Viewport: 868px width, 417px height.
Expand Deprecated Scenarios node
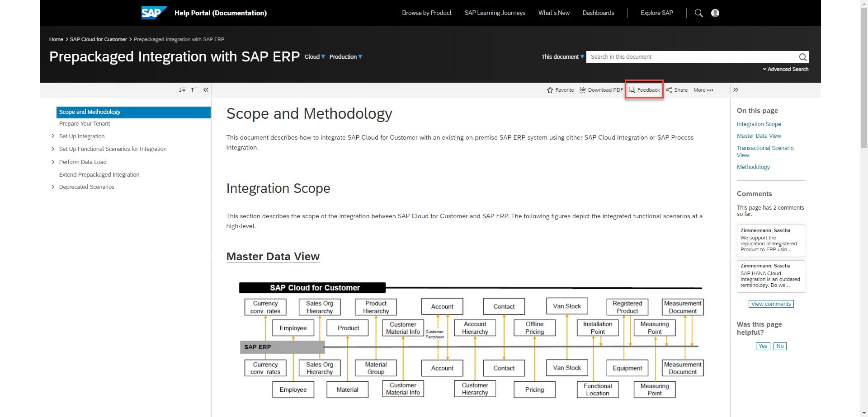(x=53, y=187)
